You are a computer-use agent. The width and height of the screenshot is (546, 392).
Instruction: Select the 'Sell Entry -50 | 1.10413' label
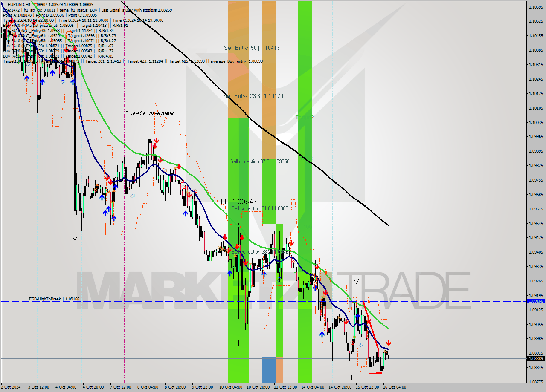click(x=252, y=48)
